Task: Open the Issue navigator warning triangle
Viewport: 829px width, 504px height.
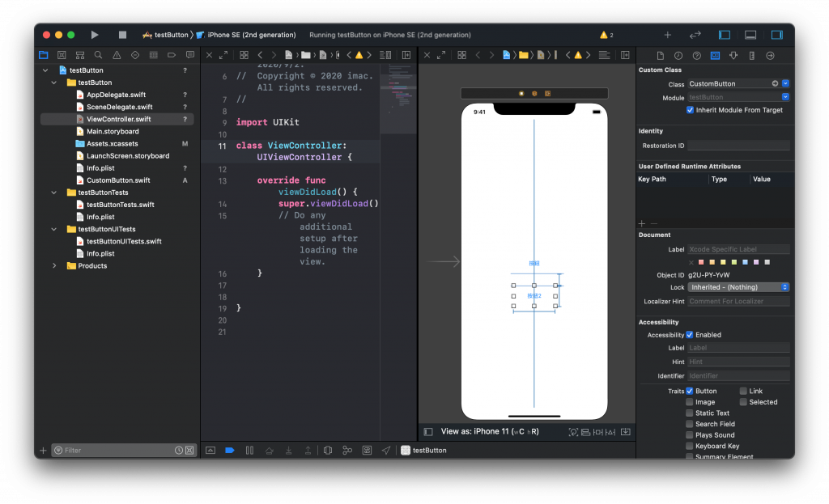Action: pos(117,55)
